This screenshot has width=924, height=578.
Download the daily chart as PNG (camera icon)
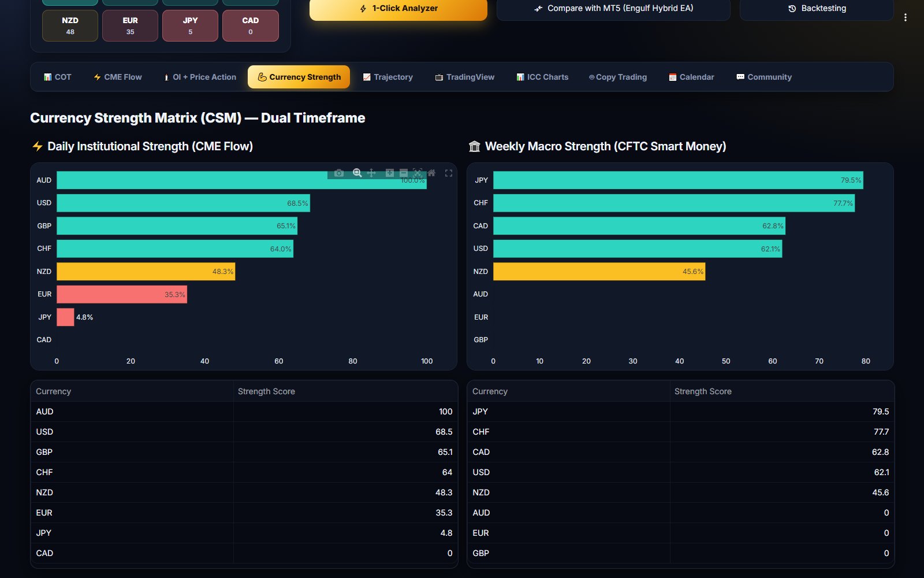click(x=339, y=173)
